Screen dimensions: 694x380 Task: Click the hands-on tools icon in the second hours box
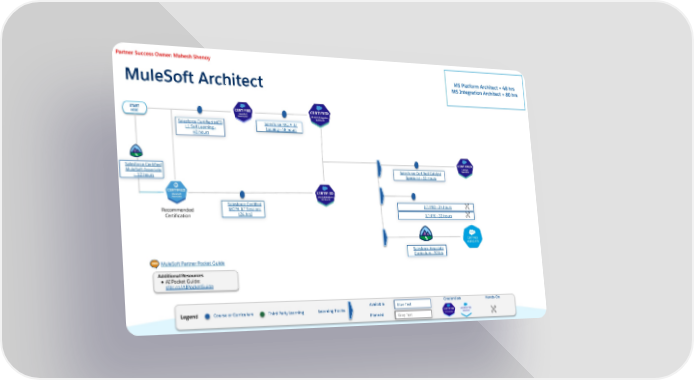(468, 215)
